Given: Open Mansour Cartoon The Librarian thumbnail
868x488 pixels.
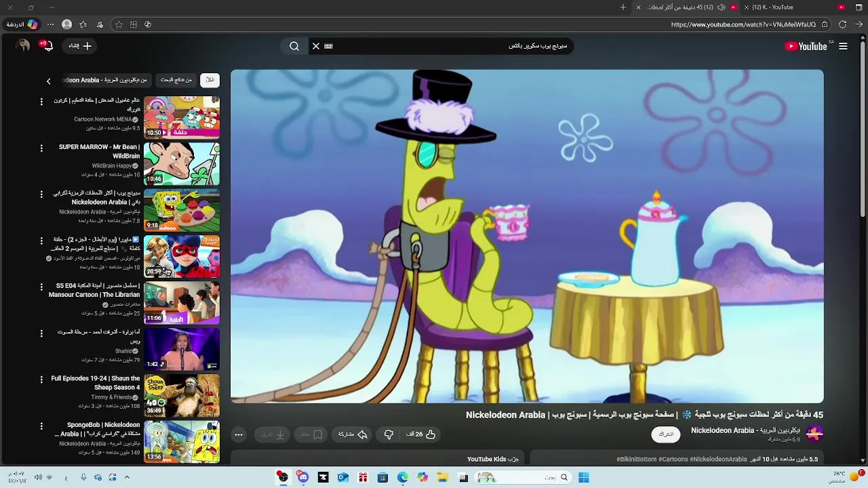Looking at the screenshot, I should click(182, 303).
